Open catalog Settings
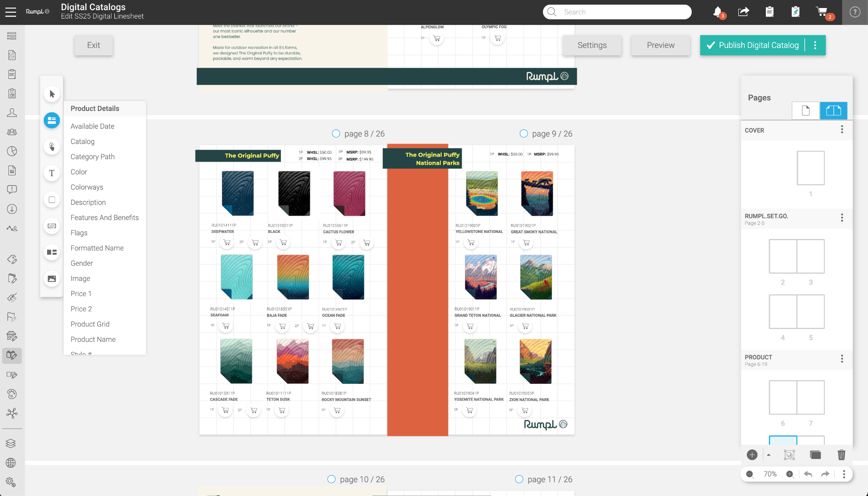 click(592, 45)
